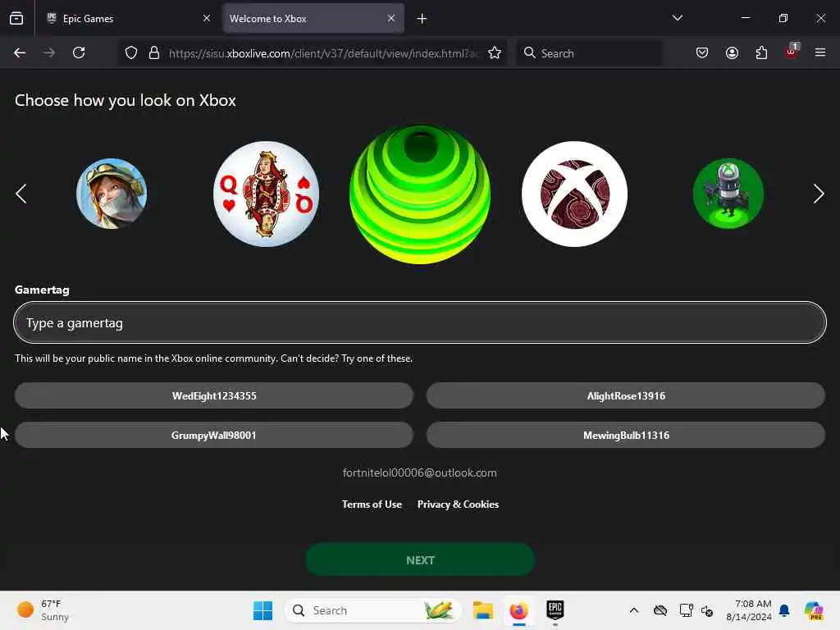Show previous gamerpics with left arrow
The image size is (840, 630).
tap(21, 194)
